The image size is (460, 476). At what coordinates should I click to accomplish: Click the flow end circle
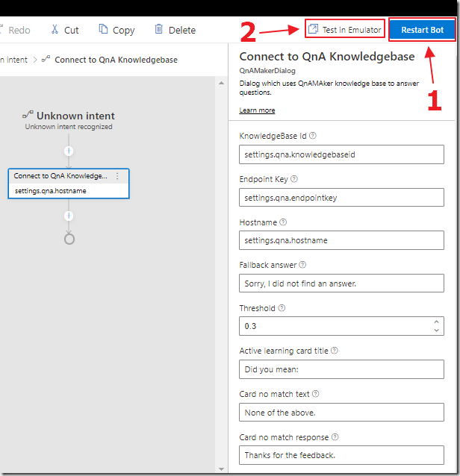69,239
